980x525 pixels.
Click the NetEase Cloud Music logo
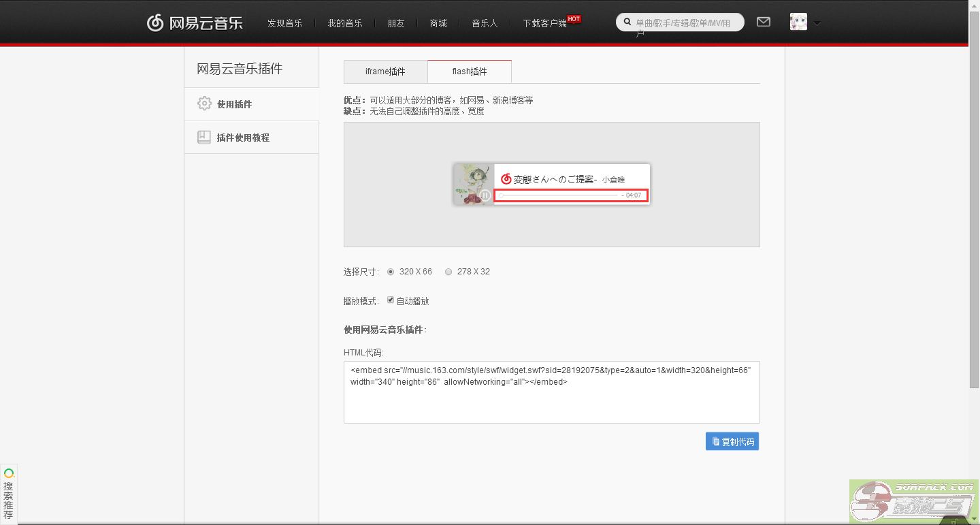[x=195, y=22]
